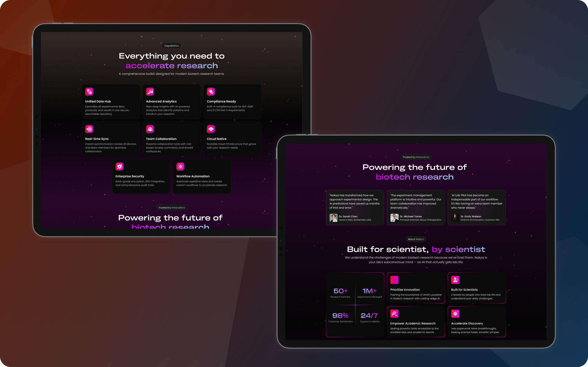Click the Built for Scientists icon
Image resolution: width=588 pixels, height=367 pixels.
tap(455, 280)
